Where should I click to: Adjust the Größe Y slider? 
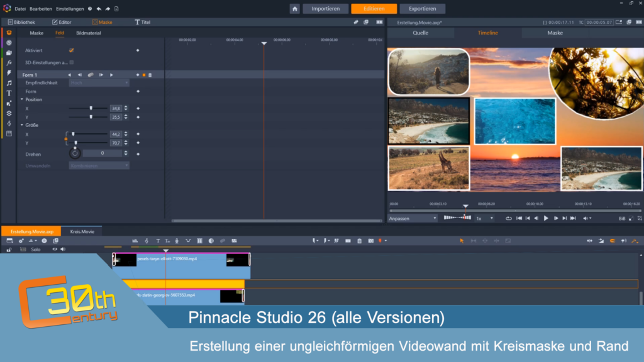click(x=88, y=143)
